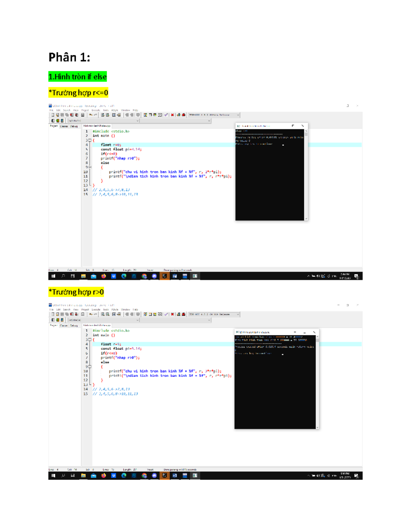411x532 pixels.
Task: Open Microsoft Edge from the taskbar
Action: (124, 276)
